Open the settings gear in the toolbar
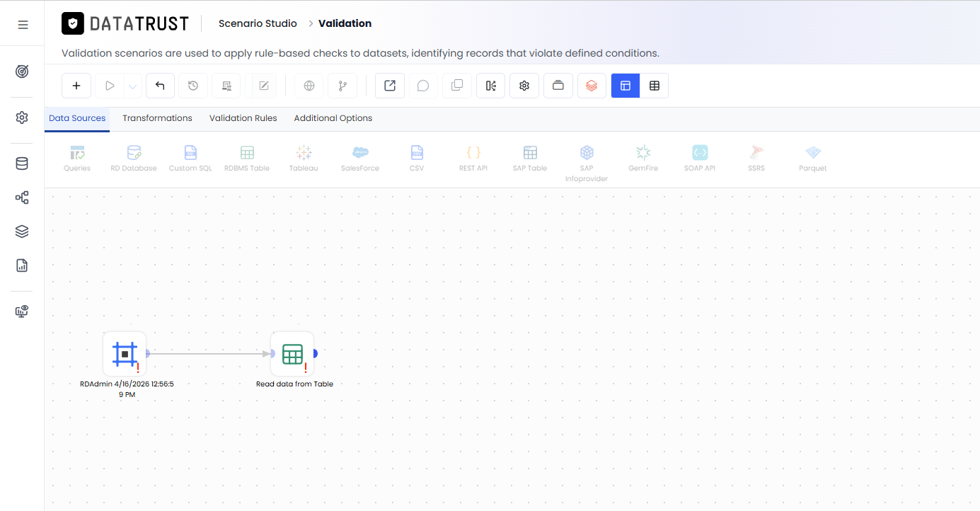980x511 pixels. (x=524, y=86)
